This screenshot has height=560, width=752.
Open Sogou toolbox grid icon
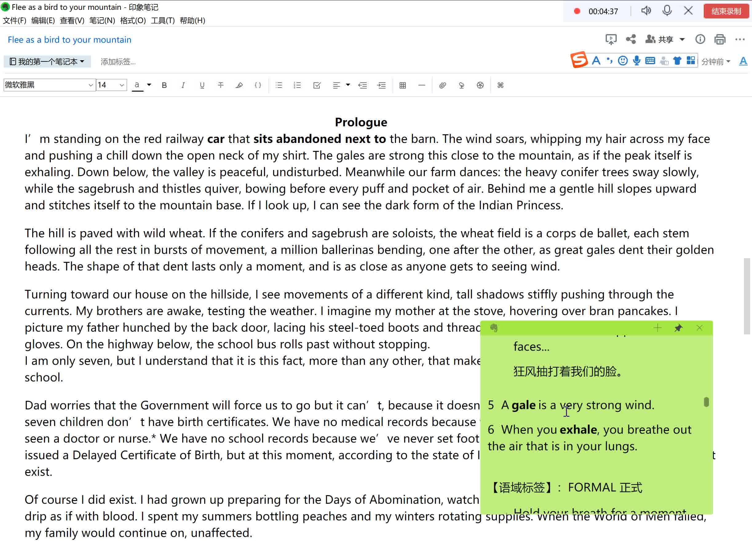pyautogui.click(x=691, y=61)
